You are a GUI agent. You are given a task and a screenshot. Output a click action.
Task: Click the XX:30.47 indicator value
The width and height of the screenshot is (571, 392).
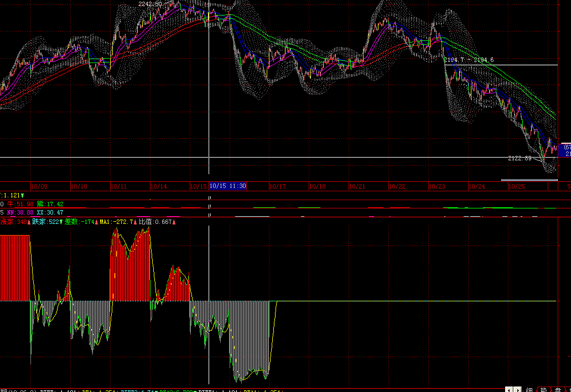[50, 212]
